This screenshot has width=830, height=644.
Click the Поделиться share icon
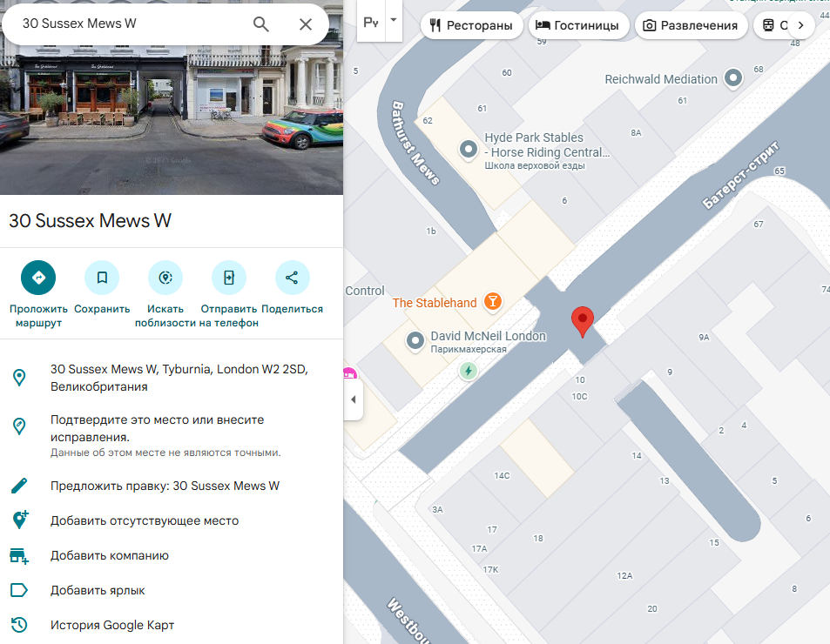(292, 278)
